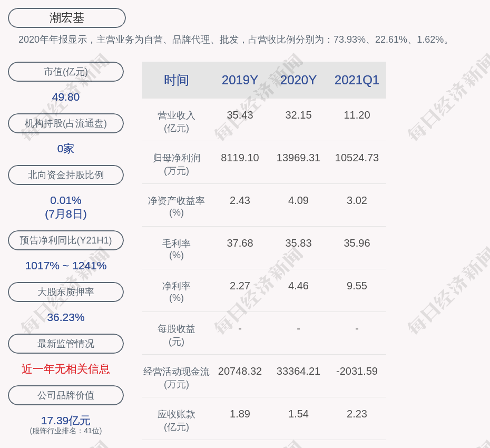Click the 净利率(%) row label

(x=177, y=292)
